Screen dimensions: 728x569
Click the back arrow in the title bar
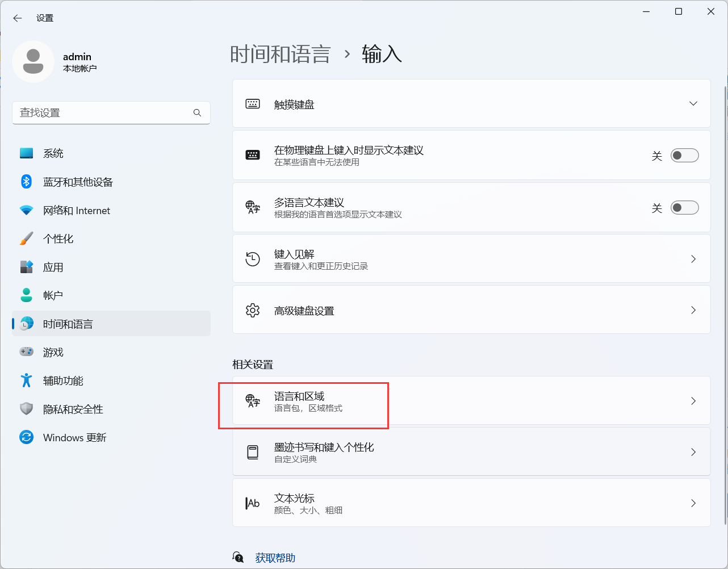(x=18, y=18)
